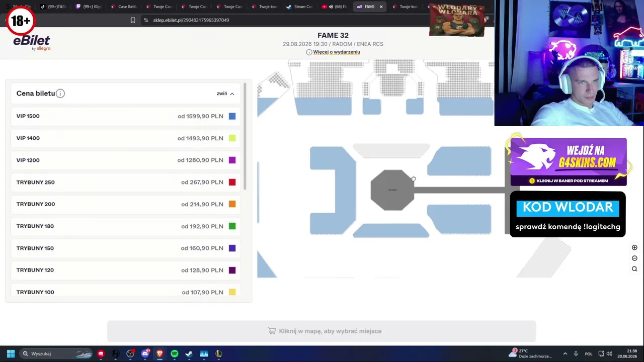The height and width of the screenshot is (362, 644).
Task: Open Brave browser taskbar icon
Action: click(159, 353)
